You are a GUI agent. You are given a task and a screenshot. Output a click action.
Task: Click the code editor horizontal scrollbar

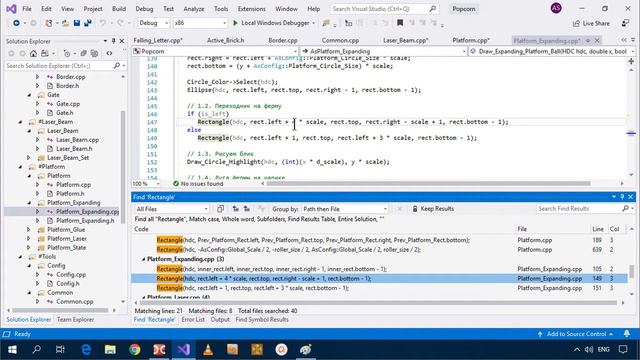(x=429, y=184)
